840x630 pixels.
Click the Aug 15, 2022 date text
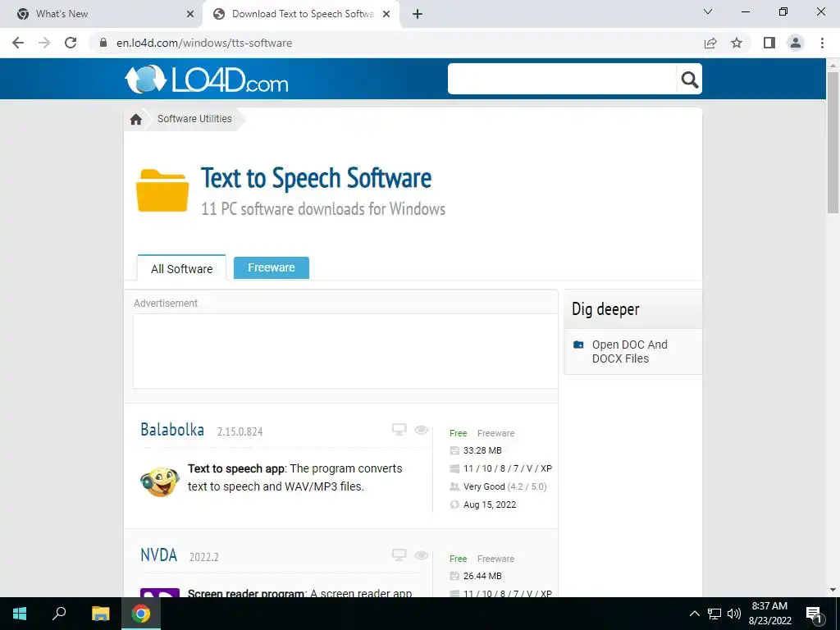[490, 504]
